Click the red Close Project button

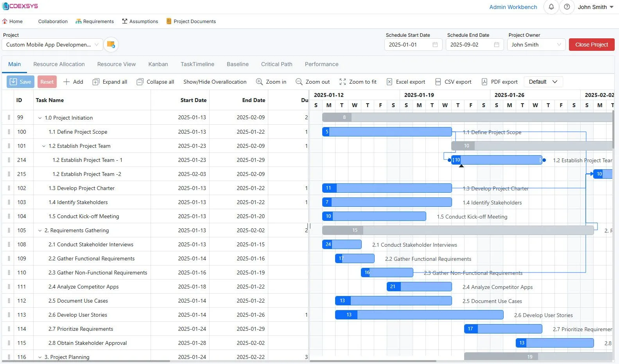tap(591, 45)
